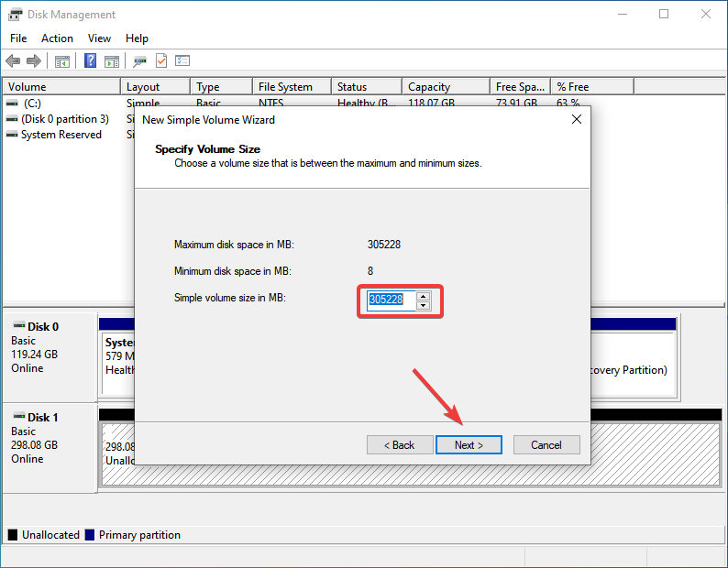Select the Disk 0 partition 3 icon
This screenshot has width=728, height=568.
click(x=12, y=119)
